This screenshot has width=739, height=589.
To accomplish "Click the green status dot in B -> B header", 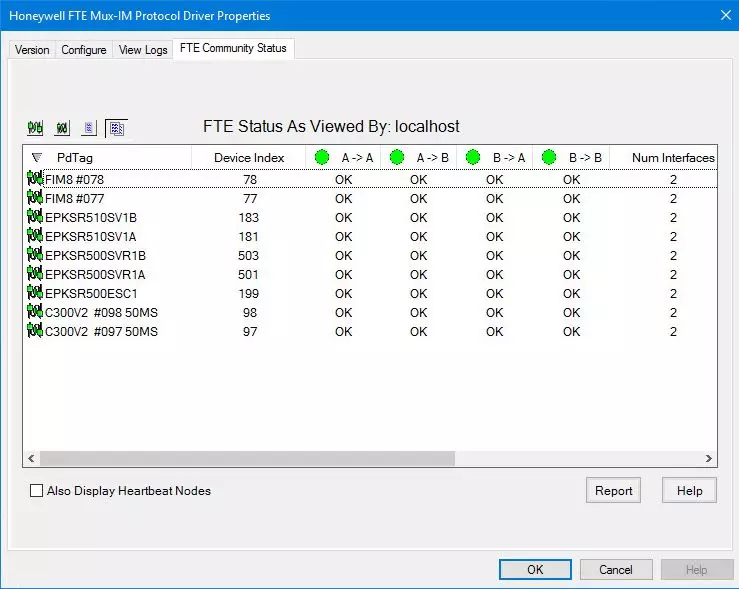I will point(549,157).
